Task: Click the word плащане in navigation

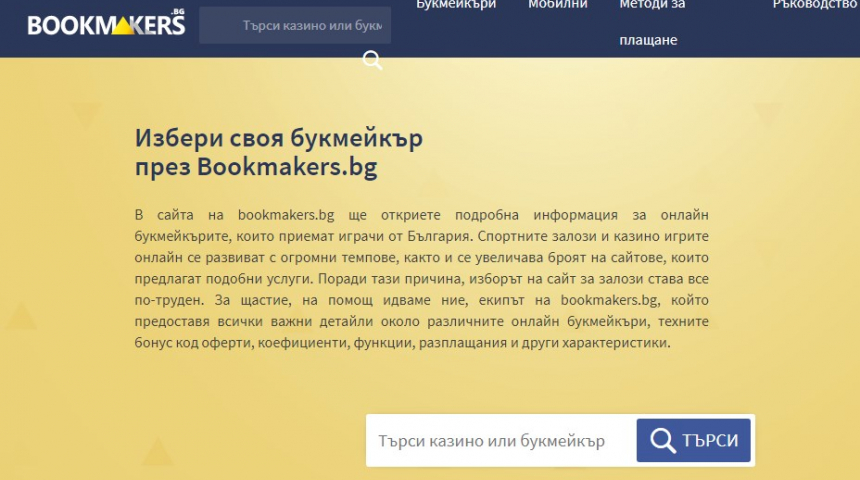Action: click(648, 40)
